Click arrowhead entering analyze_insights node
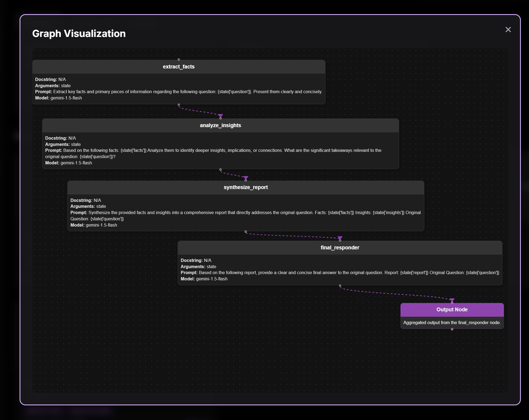Image resolution: width=529 pixels, height=420 pixels. [220, 116]
